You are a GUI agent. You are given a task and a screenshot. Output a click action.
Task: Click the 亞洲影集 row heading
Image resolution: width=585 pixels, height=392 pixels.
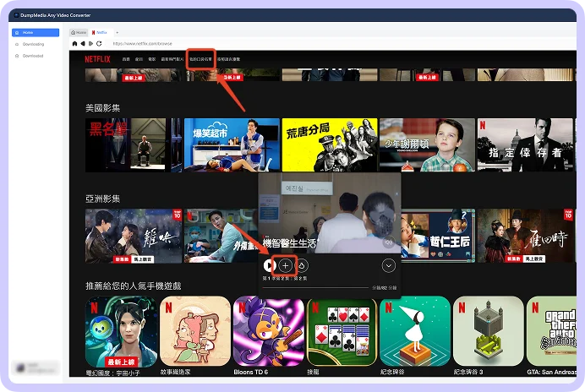pyautogui.click(x=102, y=199)
